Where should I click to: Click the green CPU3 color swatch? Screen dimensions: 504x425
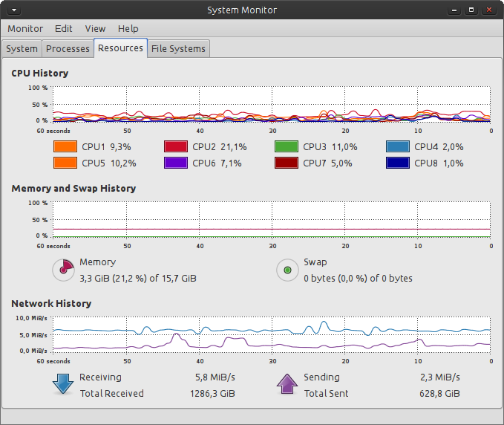click(x=287, y=147)
